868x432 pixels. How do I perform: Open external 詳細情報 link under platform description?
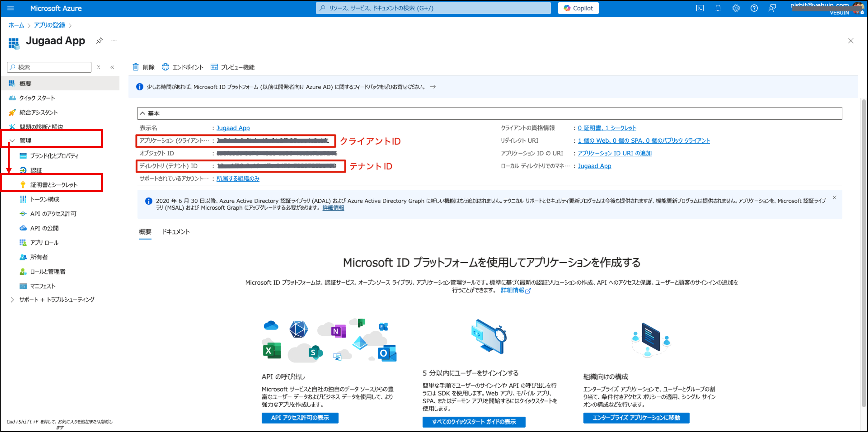click(x=516, y=290)
